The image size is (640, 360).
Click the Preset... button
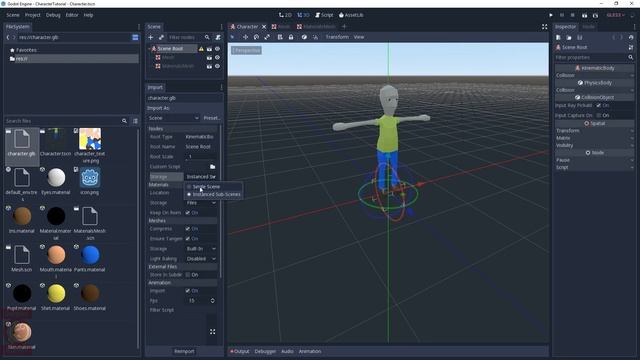click(x=212, y=118)
